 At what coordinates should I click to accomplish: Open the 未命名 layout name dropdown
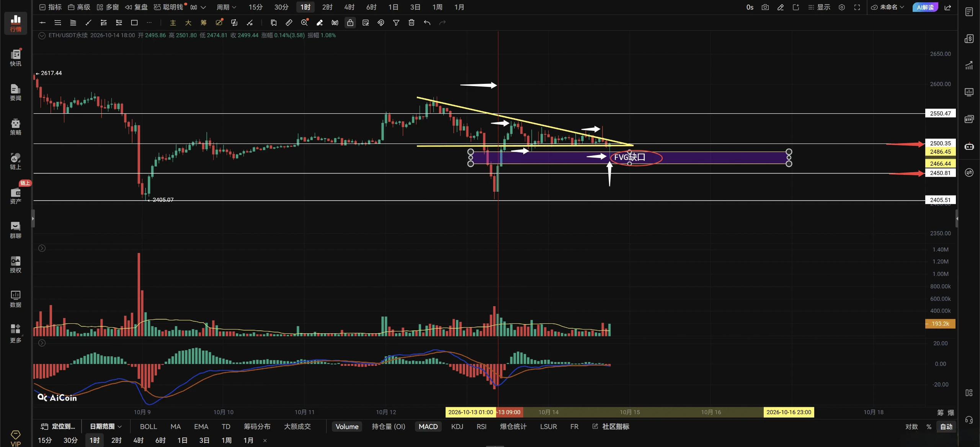click(x=888, y=7)
